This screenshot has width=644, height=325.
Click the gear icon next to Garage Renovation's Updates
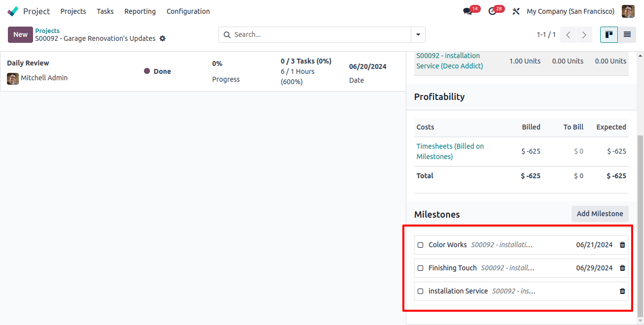click(163, 38)
